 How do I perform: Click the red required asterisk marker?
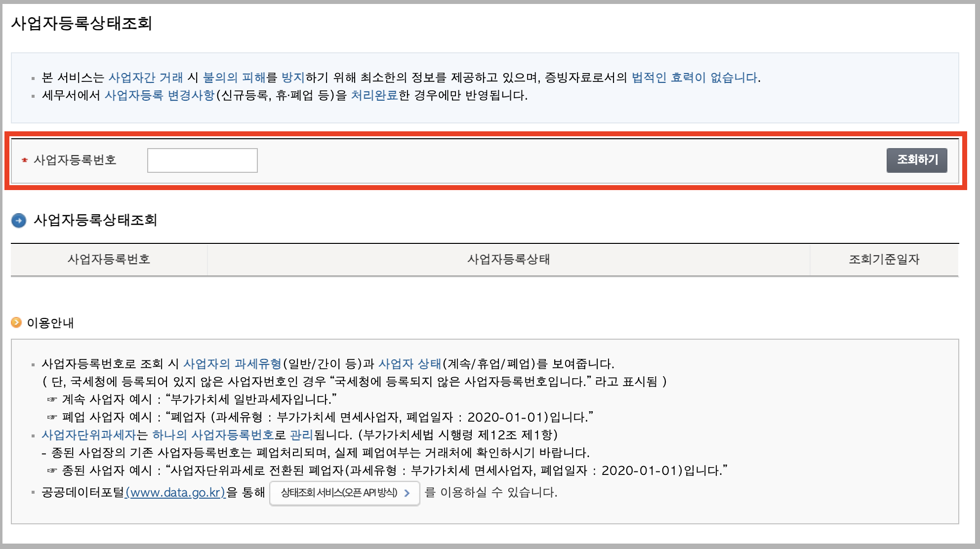pos(25,160)
